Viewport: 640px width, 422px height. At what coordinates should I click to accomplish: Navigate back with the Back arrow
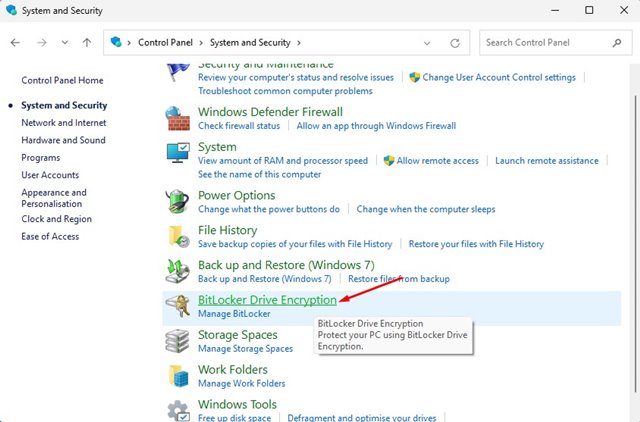coord(16,43)
